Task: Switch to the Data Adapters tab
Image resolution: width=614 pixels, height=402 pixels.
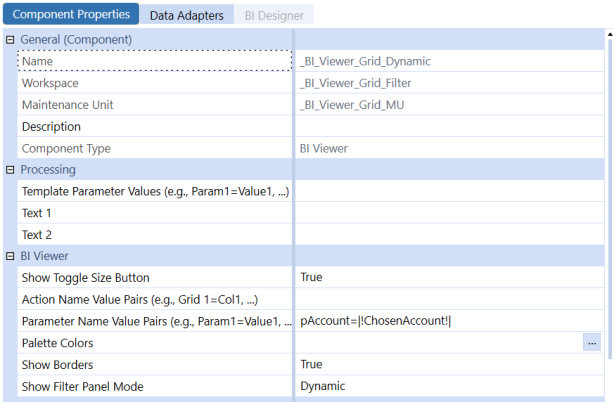Action: pyautogui.click(x=187, y=15)
